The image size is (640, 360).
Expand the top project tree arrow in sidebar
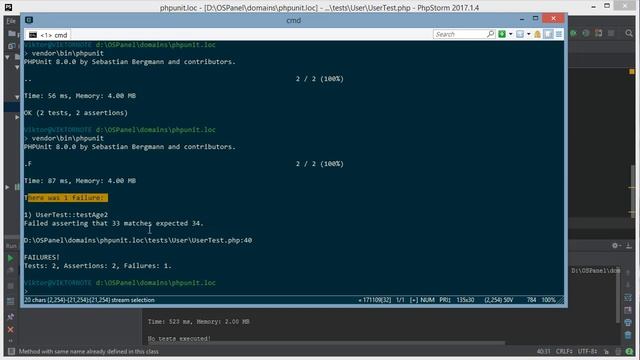7,58
